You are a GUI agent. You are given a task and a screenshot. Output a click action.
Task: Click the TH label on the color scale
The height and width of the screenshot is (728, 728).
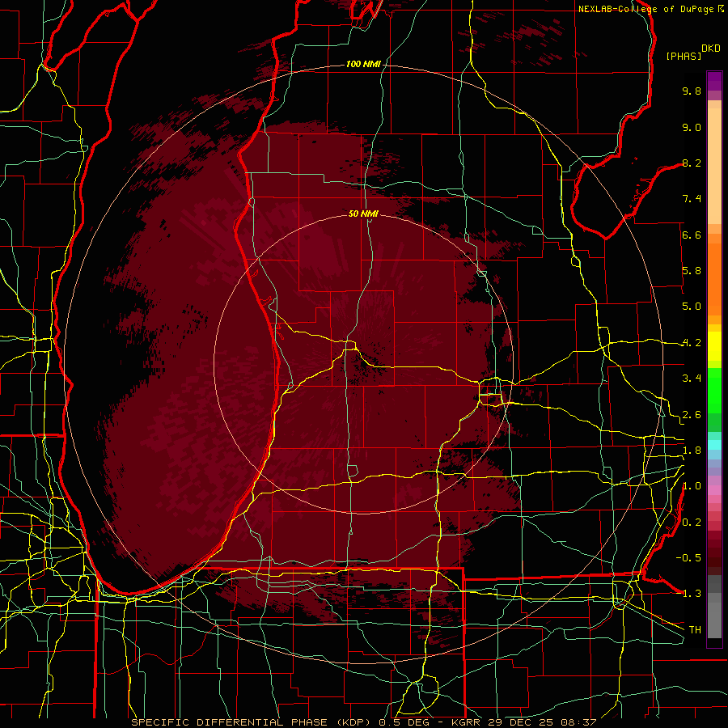click(695, 630)
